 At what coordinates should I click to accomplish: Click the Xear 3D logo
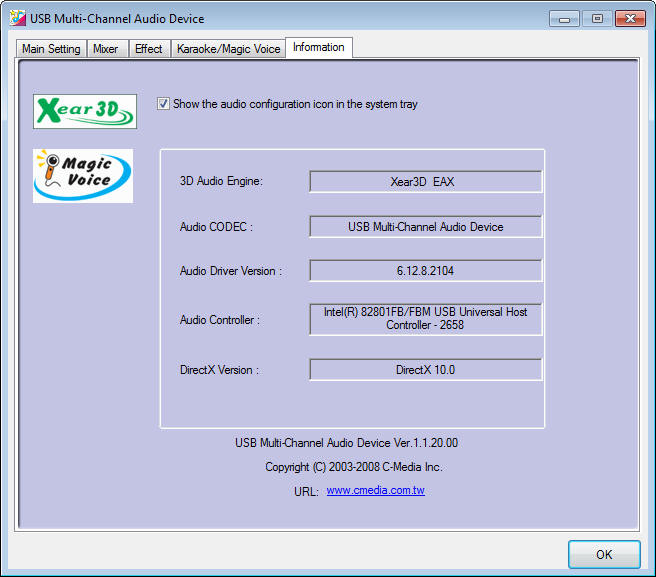tap(85, 111)
